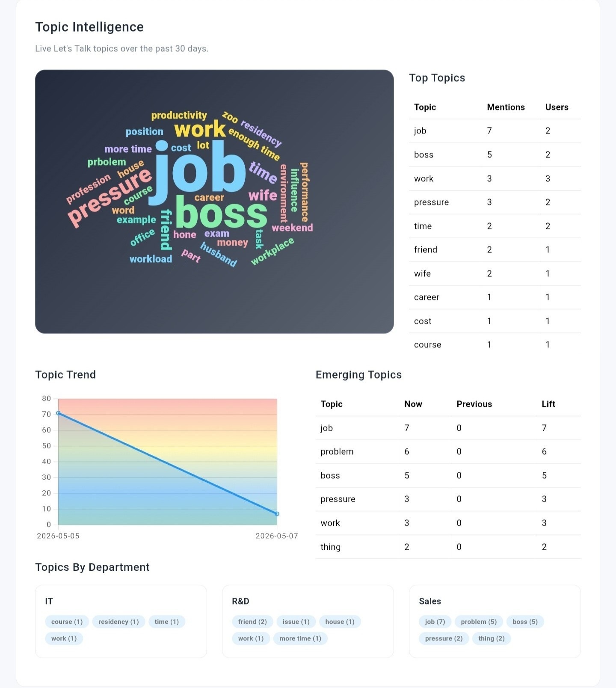This screenshot has width=616, height=688.
Task: Click the 'friend' row in Top Topics
Action: [495, 250]
